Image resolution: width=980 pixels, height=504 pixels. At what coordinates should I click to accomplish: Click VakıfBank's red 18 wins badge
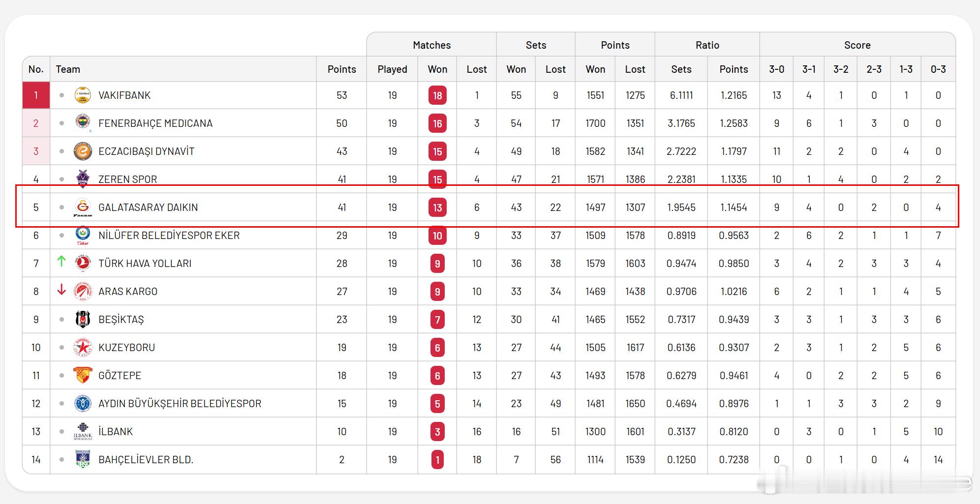[x=437, y=95]
